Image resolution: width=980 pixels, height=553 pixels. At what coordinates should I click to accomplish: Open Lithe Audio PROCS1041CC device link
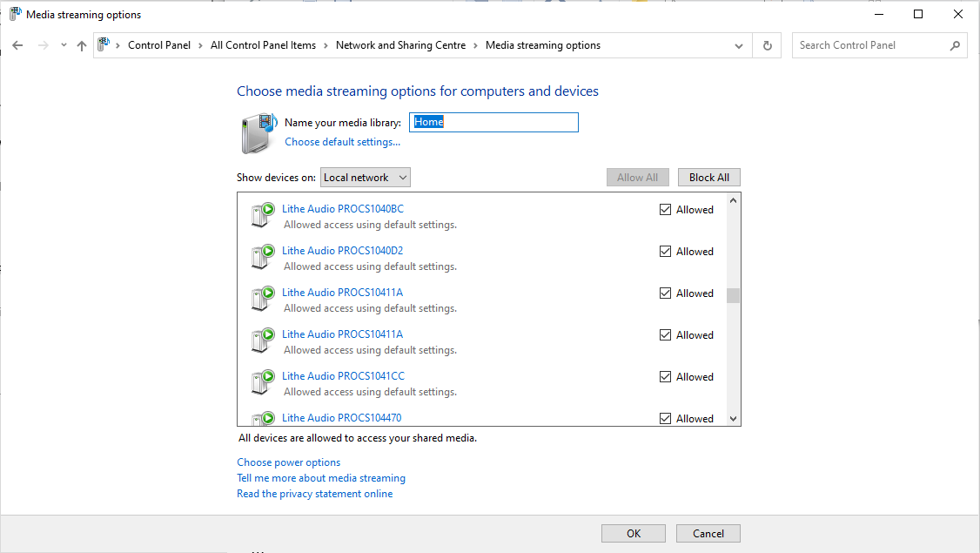pos(343,376)
